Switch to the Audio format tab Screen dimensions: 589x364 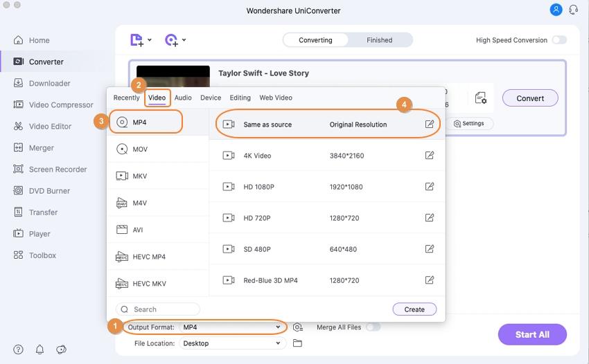click(x=183, y=98)
